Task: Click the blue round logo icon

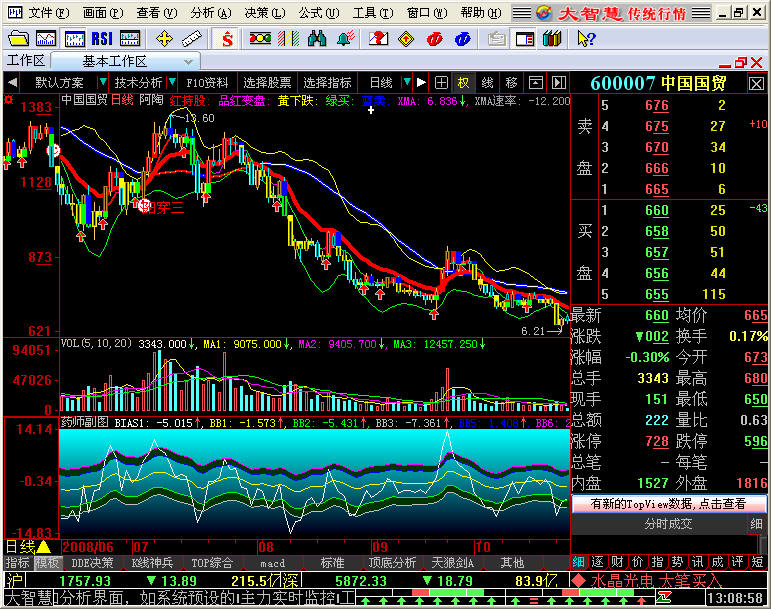Action: click(x=463, y=38)
